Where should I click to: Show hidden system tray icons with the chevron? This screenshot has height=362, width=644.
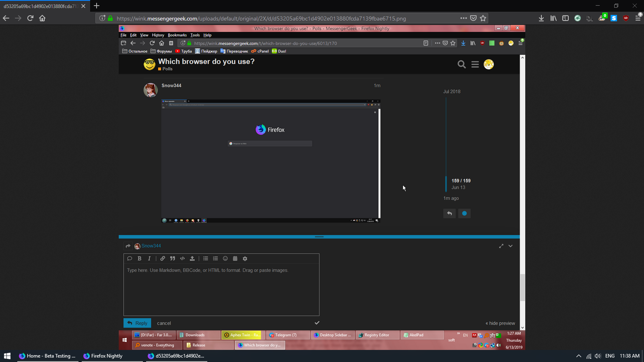pyautogui.click(x=579, y=356)
